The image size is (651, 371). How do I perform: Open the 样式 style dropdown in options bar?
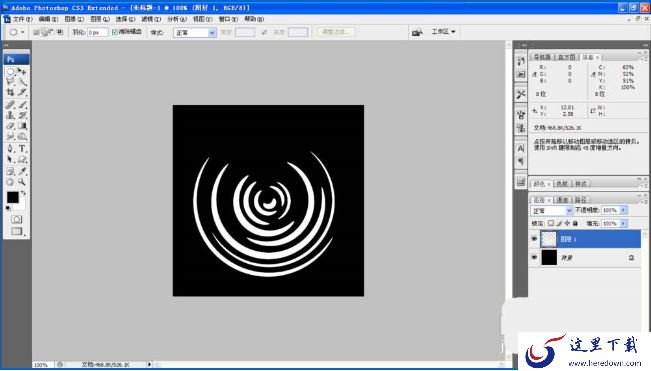(195, 32)
